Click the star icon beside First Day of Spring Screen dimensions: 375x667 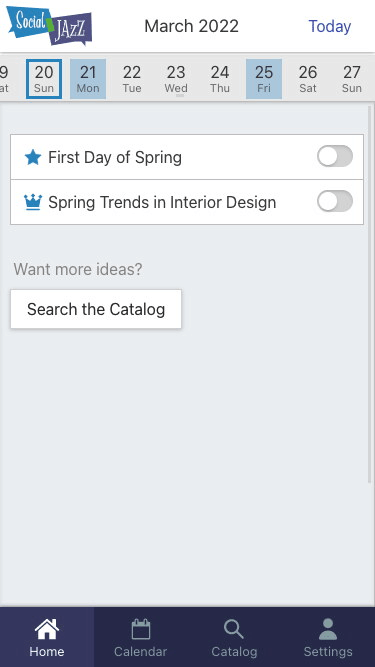(33, 157)
